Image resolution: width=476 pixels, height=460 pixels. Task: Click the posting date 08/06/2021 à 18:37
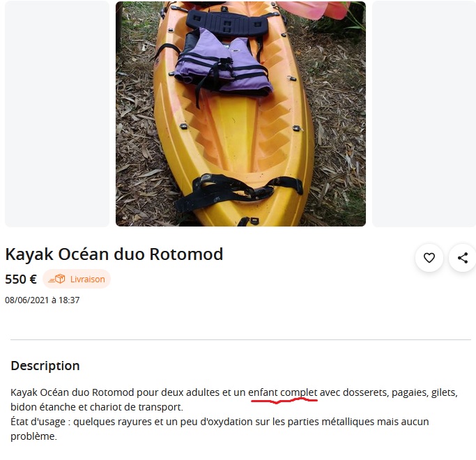click(x=43, y=300)
